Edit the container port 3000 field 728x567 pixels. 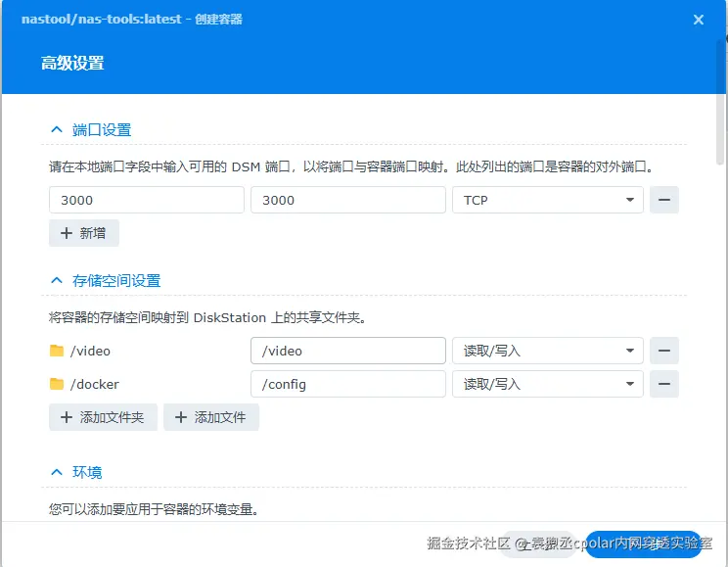(x=348, y=201)
